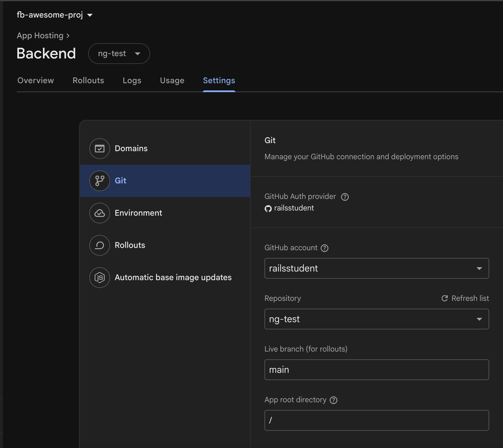Switch to the Logs tab
This screenshot has height=448, width=503.
132,80
